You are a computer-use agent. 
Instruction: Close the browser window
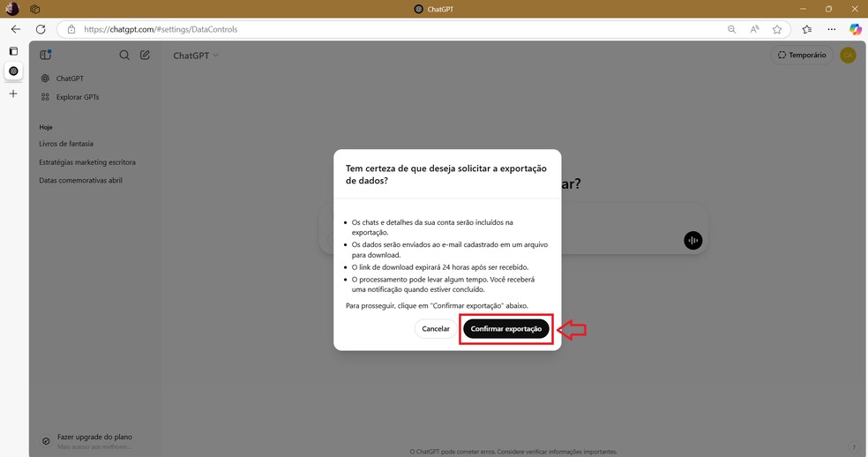(855, 9)
